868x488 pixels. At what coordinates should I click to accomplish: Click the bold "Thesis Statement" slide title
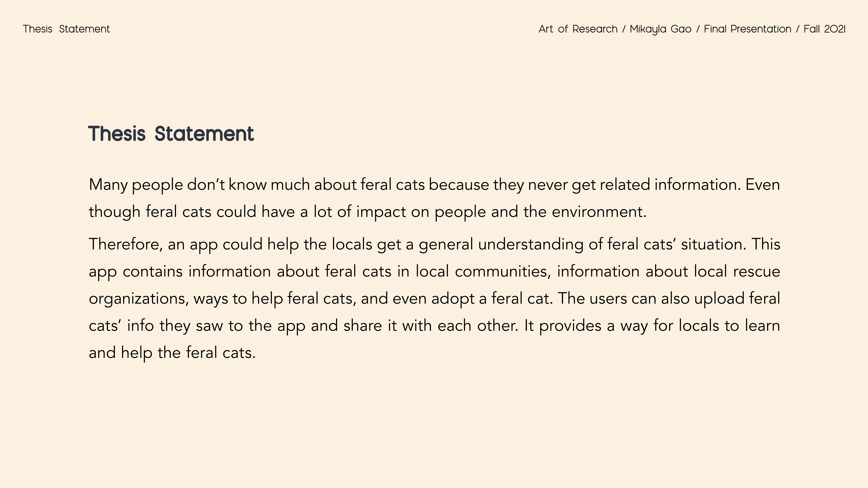point(171,134)
